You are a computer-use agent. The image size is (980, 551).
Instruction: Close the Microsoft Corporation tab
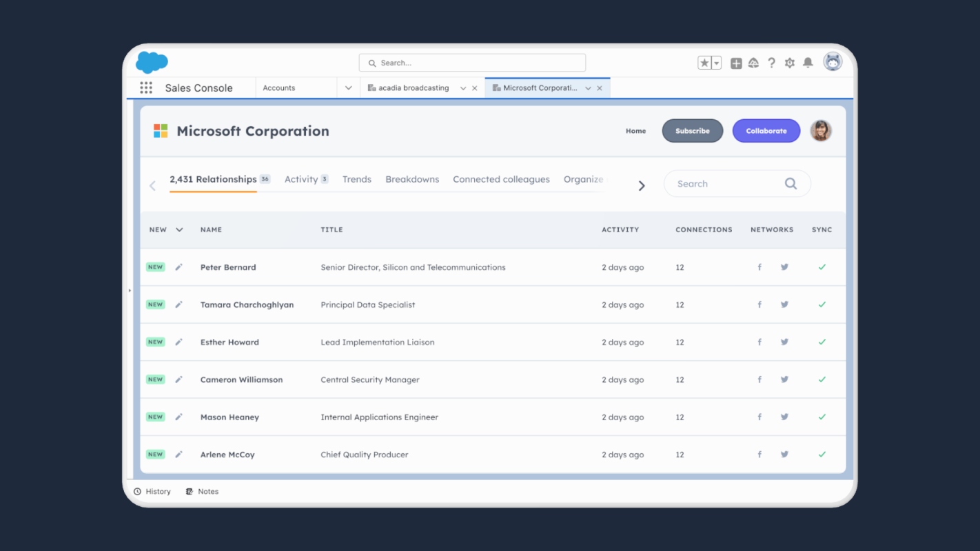click(600, 88)
